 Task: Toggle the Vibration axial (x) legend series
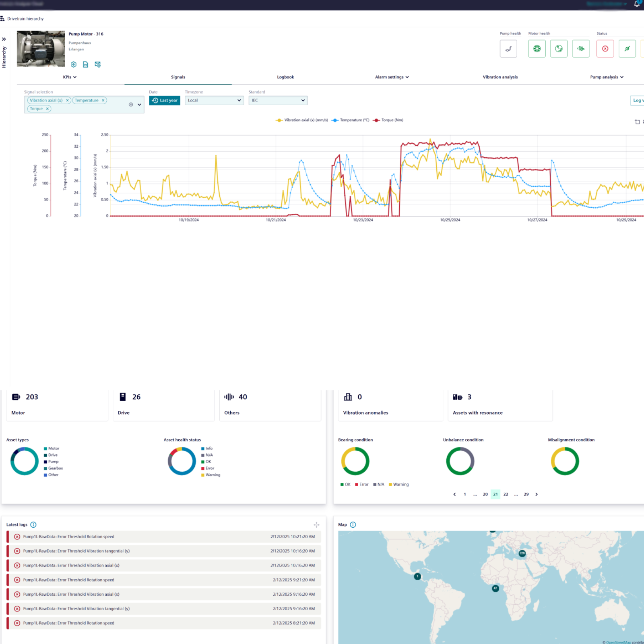(x=302, y=120)
